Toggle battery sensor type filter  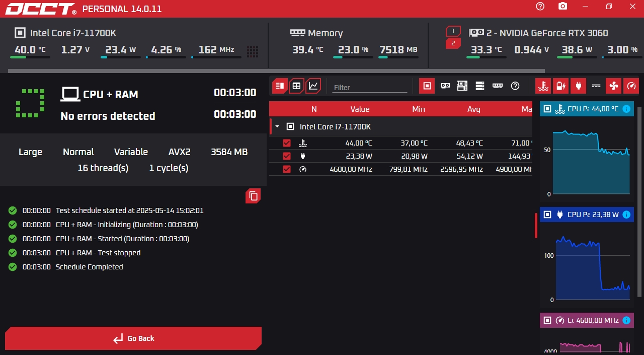point(560,86)
